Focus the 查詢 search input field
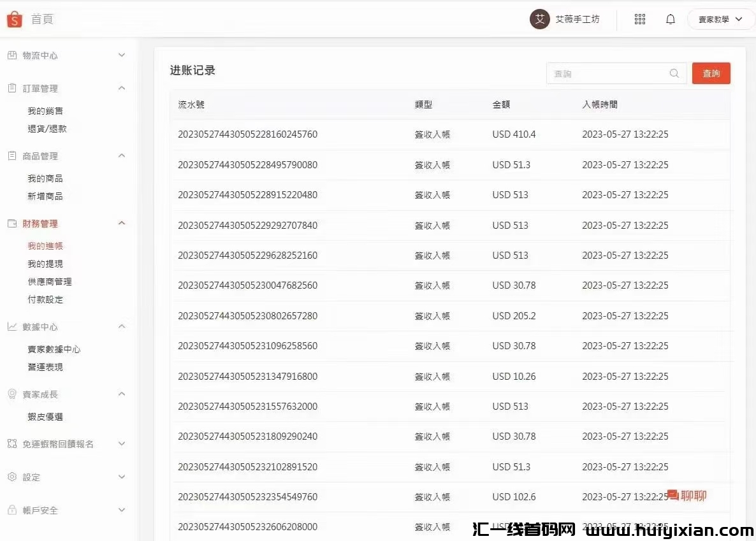 coord(606,74)
